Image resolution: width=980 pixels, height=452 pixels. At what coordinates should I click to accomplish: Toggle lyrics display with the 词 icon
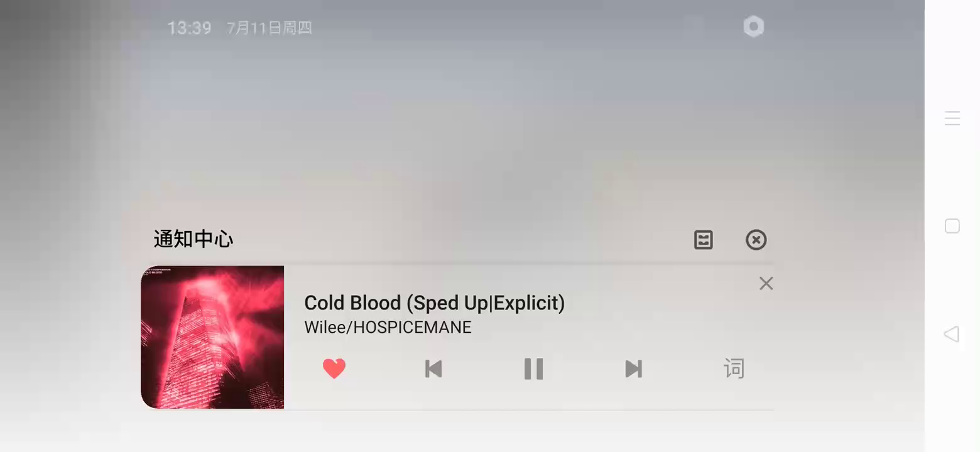[734, 369]
